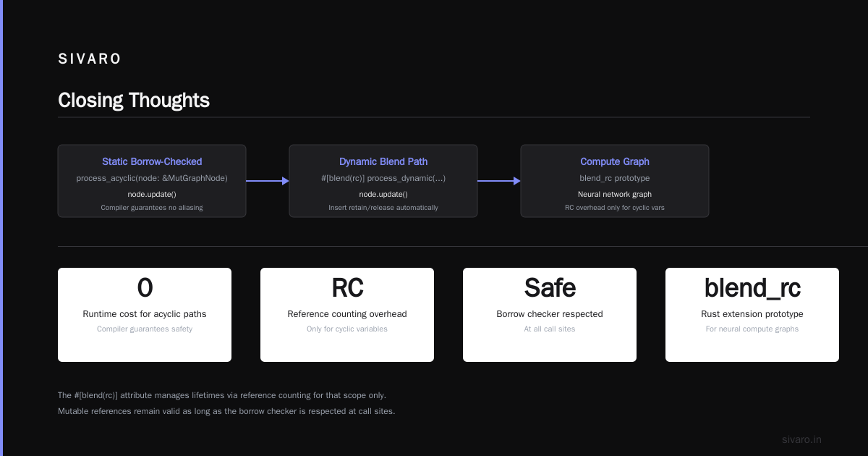This screenshot has height=456, width=868.
Task: Click the Compute Graph node title
Action: (615, 161)
